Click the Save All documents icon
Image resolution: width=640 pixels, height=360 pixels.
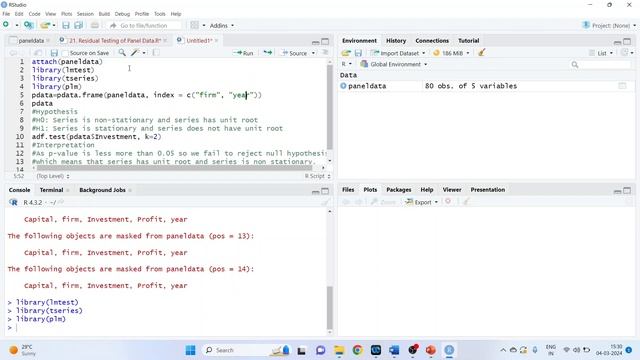79,25
